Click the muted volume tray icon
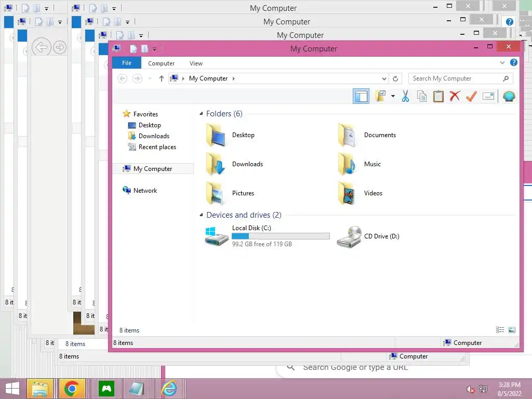This screenshot has height=399, width=532. (x=470, y=389)
